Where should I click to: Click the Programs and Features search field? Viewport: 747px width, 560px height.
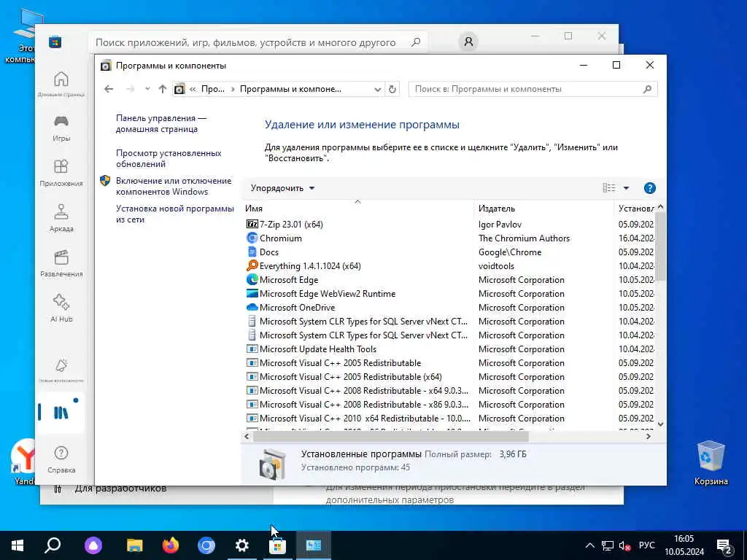pyautogui.click(x=533, y=89)
